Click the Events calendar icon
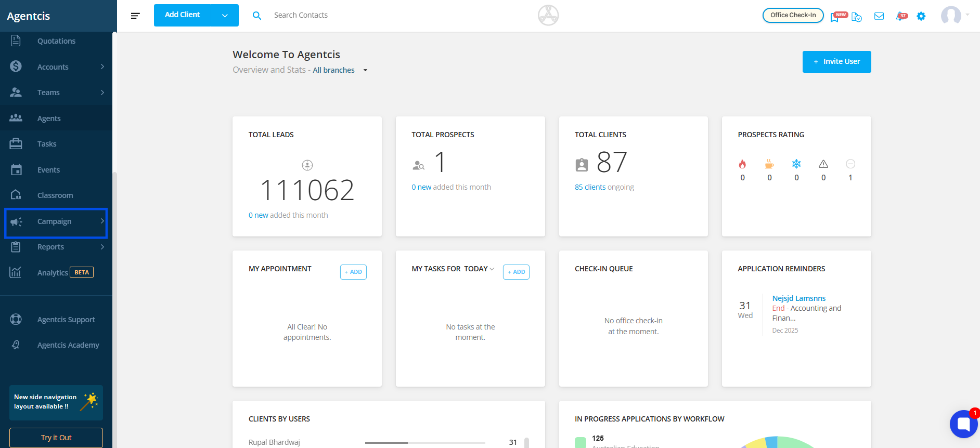 tap(16, 169)
